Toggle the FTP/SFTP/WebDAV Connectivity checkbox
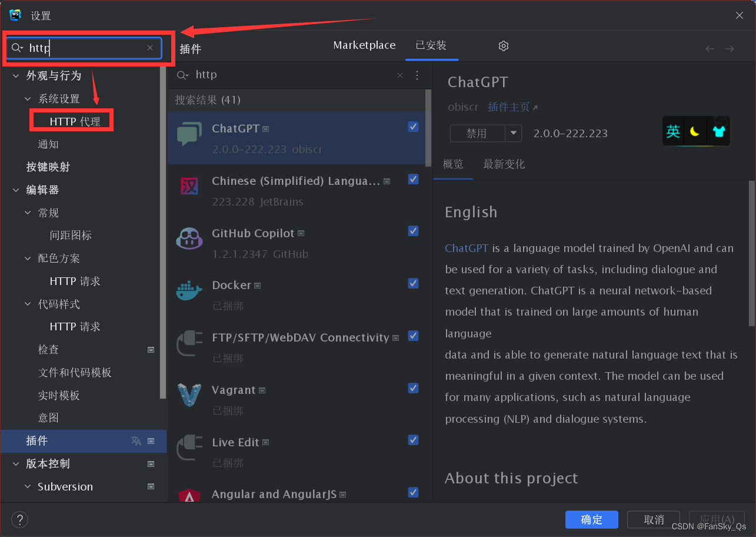 tap(413, 336)
